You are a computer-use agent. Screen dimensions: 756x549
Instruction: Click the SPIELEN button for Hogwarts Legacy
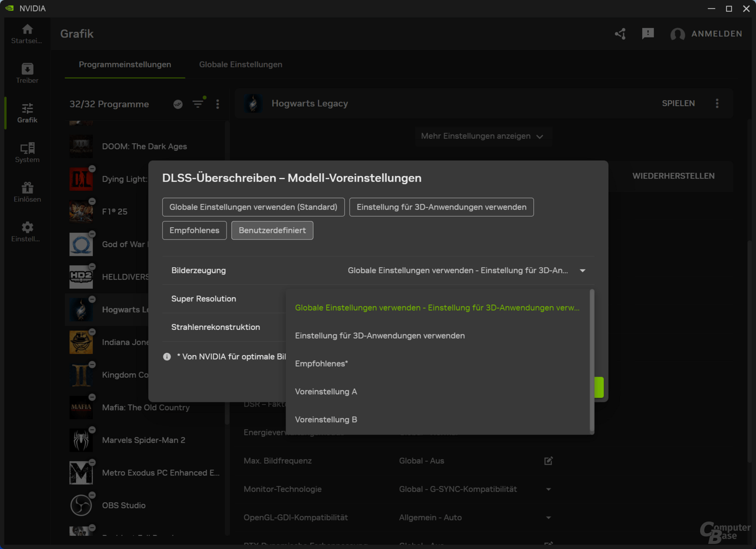pyautogui.click(x=678, y=103)
